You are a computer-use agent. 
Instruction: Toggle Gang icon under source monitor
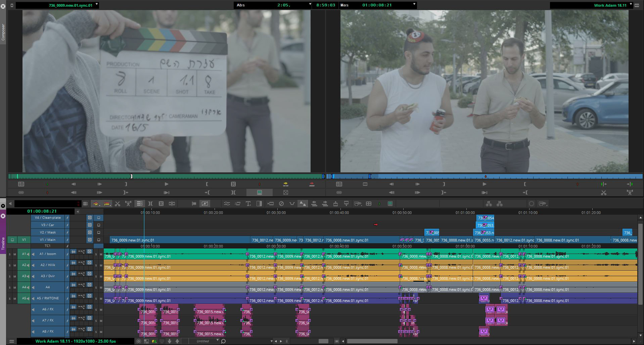[21, 192]
